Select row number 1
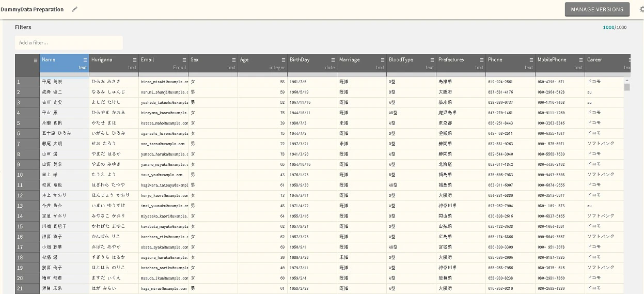644x294 pixels. pyautogui.click(x=27, y=82)
